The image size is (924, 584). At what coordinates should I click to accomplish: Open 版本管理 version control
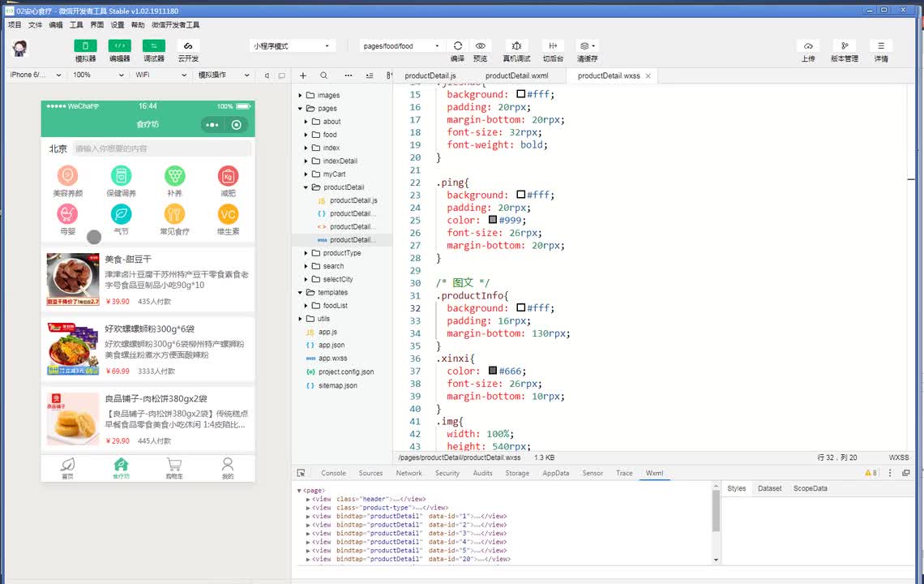844,46
